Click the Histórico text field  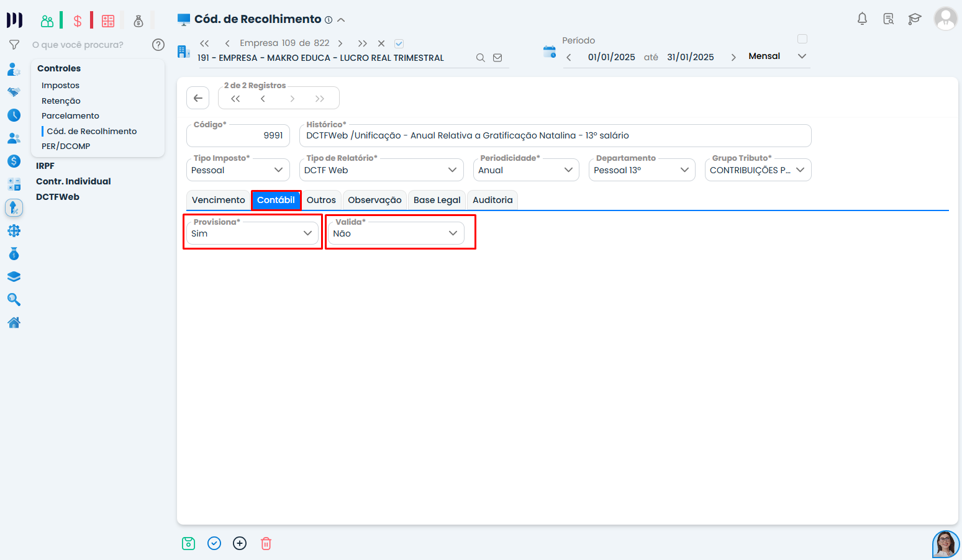(555, 135)
